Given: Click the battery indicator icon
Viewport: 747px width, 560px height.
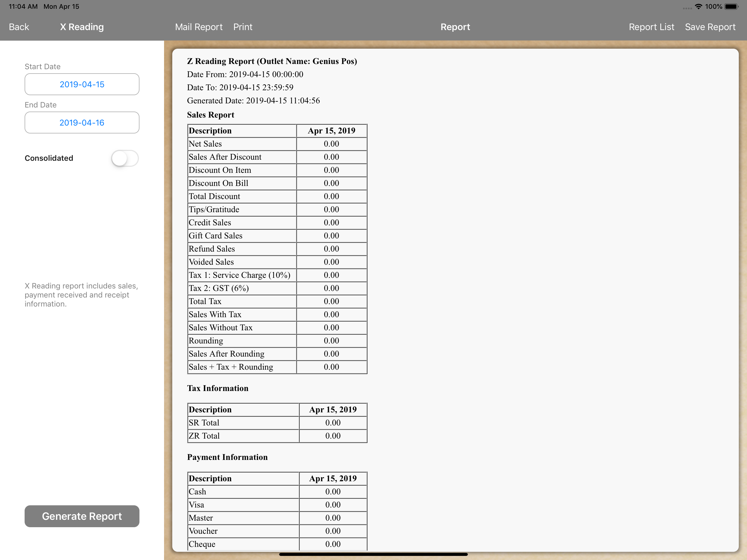Looking at the screenshot, I should click(731, 6).
